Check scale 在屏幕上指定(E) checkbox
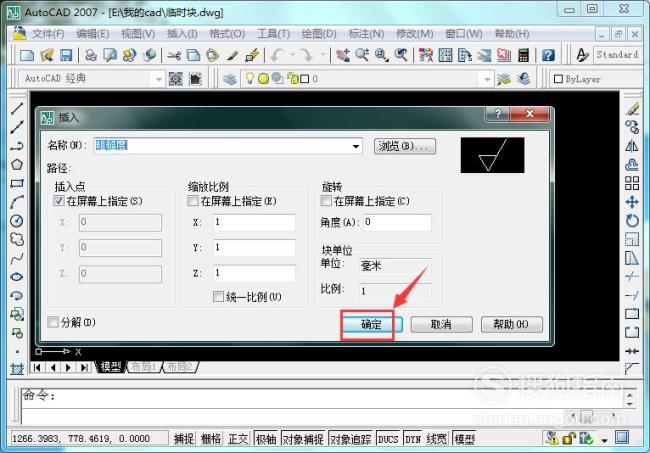The width and height of the screenshot is (650, 453). click(193, 201)
